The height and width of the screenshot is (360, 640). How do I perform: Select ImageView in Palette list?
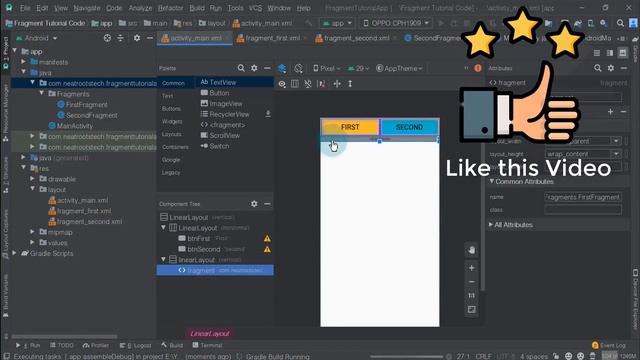tap(221, 104)
